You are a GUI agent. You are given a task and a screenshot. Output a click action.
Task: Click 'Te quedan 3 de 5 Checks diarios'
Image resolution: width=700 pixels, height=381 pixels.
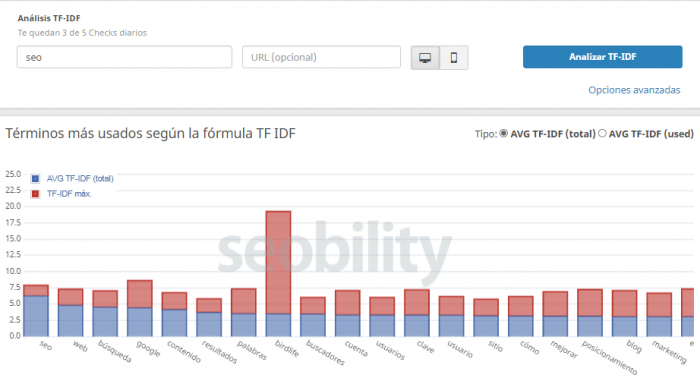(x=82, y=33)
